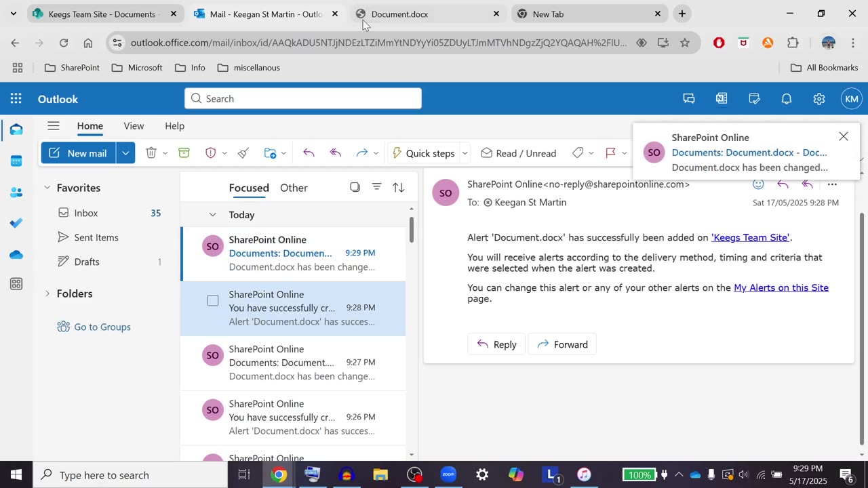Switch to the Focused inbox tab
This screenshot has width=868, height=488.
[x=249, y=188]
